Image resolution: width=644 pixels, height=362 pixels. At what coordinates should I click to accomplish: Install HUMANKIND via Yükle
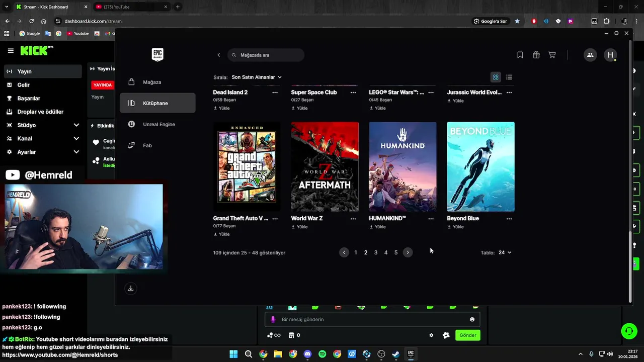pyautogui.click(x=377, y=227)
